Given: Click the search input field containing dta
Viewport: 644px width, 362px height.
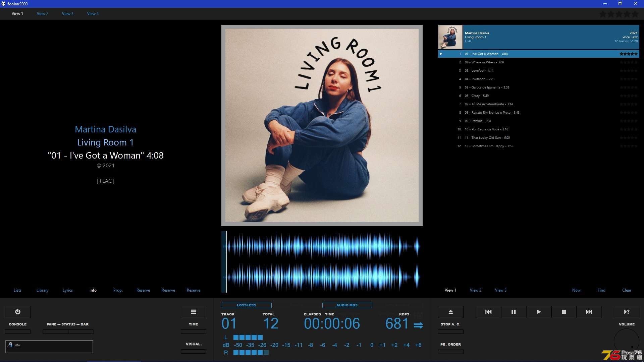Looking at the screenshot, I should click(x=49, y=347).
